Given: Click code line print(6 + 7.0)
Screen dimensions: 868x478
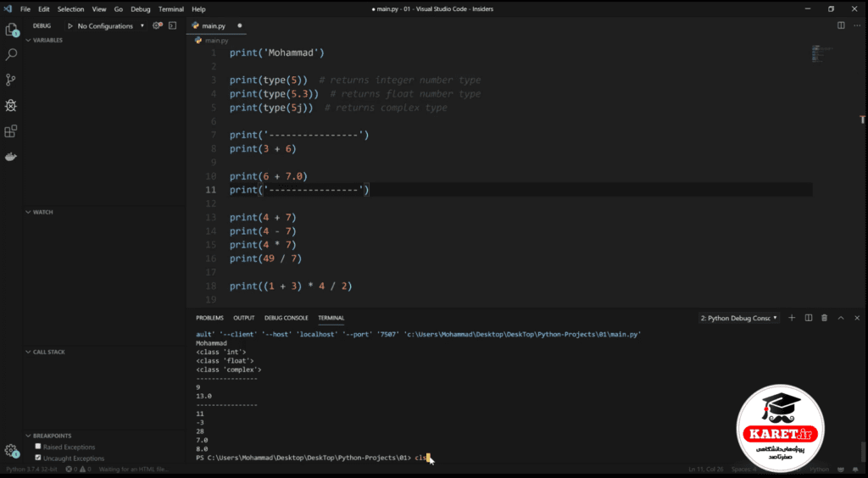Looking at the screenshot, I should [269, 176].
